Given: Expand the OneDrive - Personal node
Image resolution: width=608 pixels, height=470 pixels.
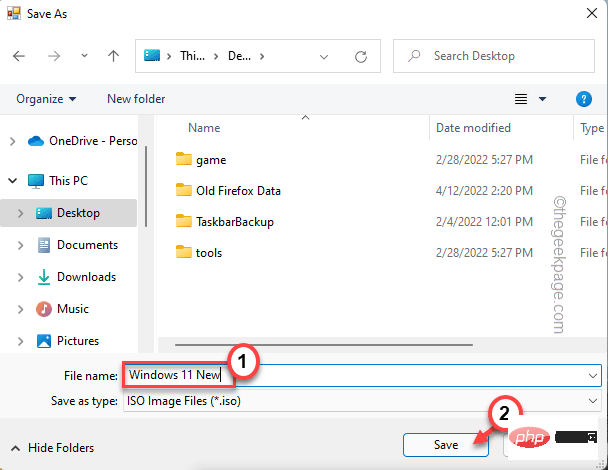Looking at the screenshot, I should (12, 141).
